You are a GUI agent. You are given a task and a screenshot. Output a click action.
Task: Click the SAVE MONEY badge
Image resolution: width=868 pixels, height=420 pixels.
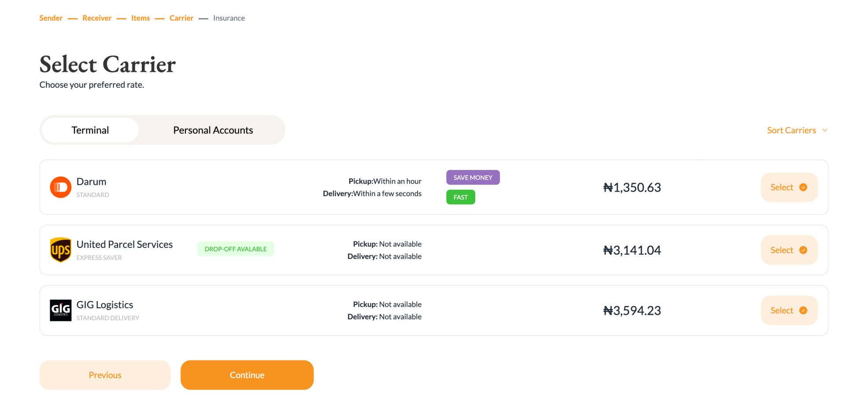pos(473,177)
